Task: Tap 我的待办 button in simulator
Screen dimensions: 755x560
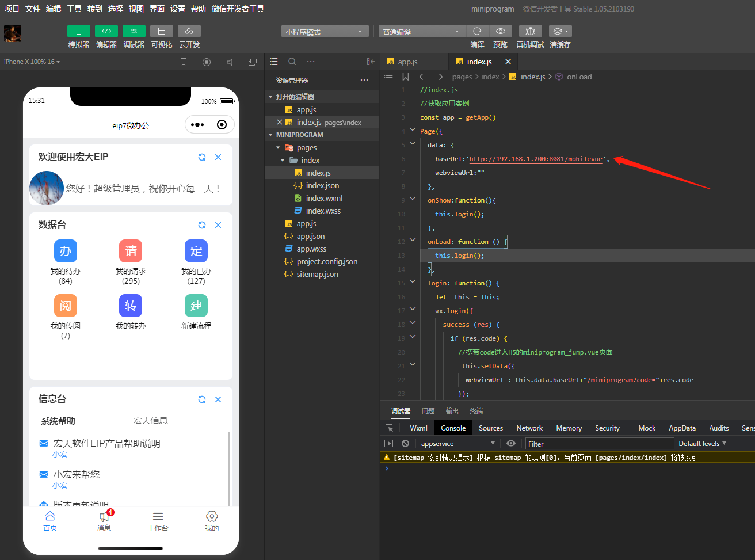Action: (x=66, y=252)
